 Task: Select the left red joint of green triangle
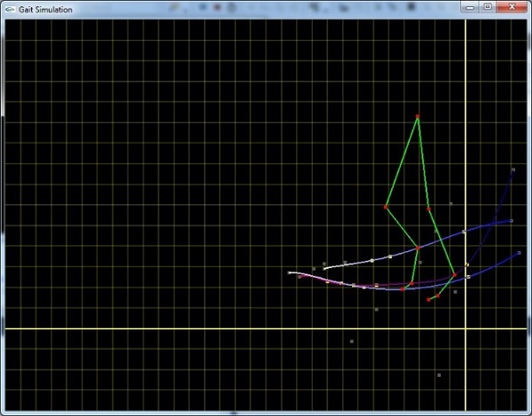(385, 207)
